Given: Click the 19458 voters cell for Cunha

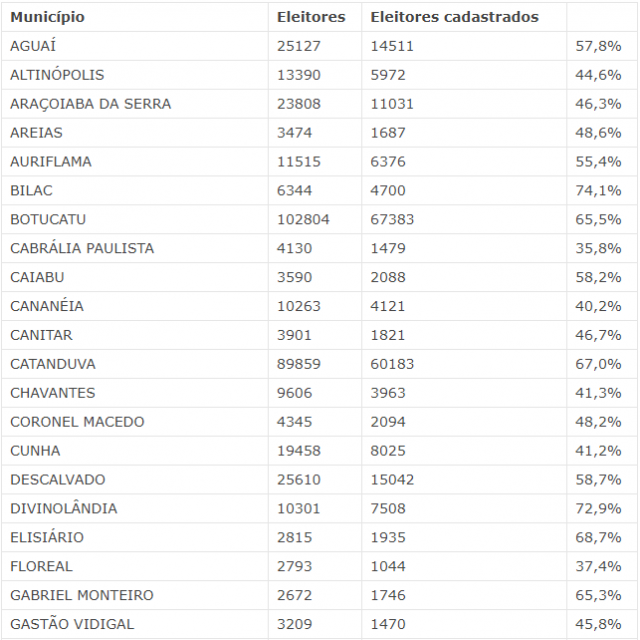Looking at the screenshot, I should (x=299, y=451).
